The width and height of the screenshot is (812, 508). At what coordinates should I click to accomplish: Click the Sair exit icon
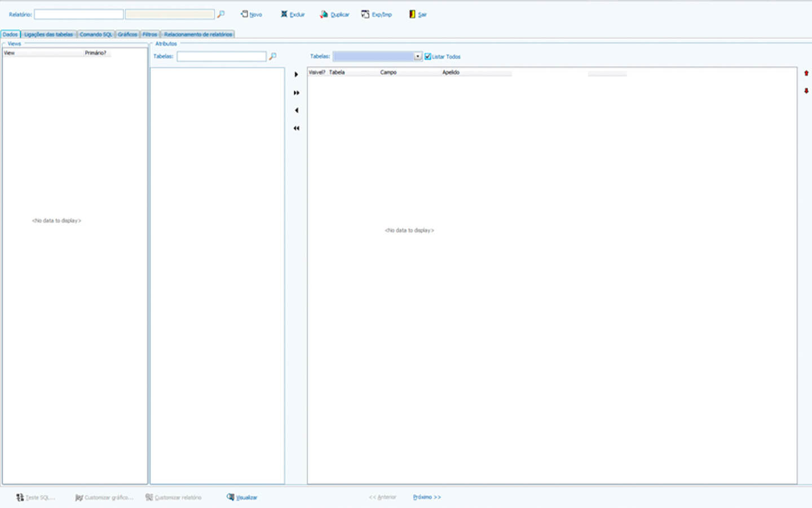click(x=412, y=14)
